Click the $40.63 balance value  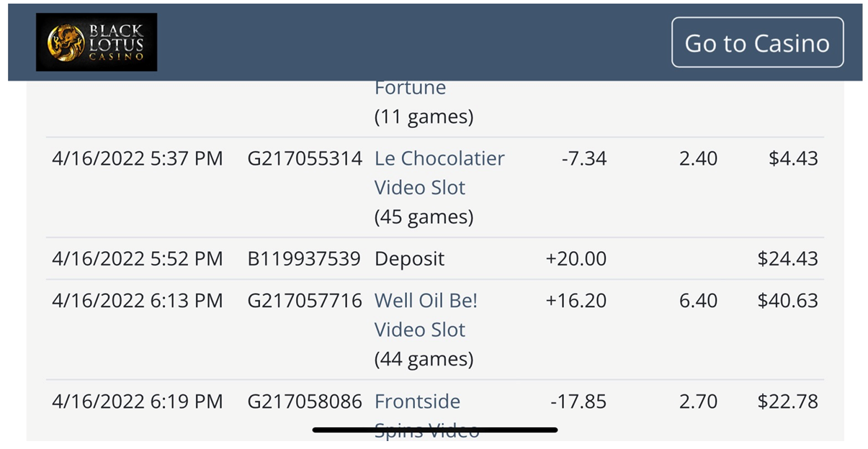pyautogui.click(x=787, y=301)
